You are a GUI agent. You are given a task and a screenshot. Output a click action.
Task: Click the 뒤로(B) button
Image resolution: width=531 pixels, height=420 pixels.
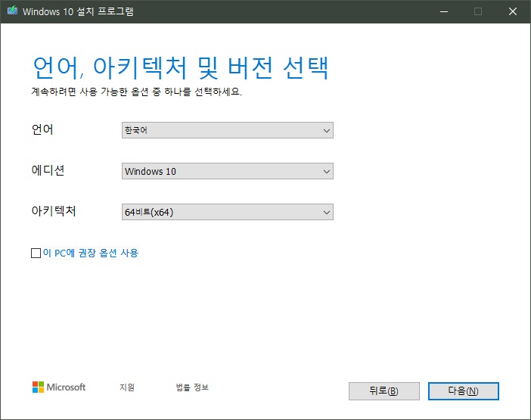pos(384,391)
